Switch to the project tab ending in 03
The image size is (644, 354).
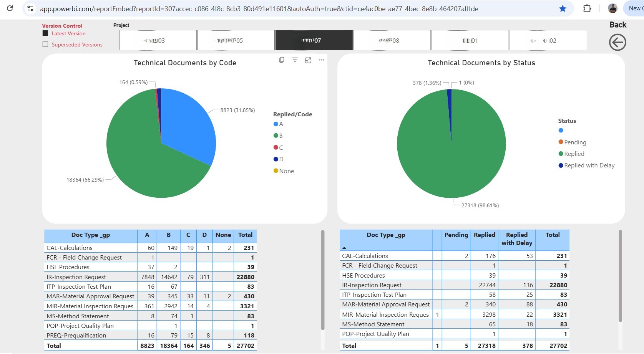pyautogui.click(x=158, y=40)
